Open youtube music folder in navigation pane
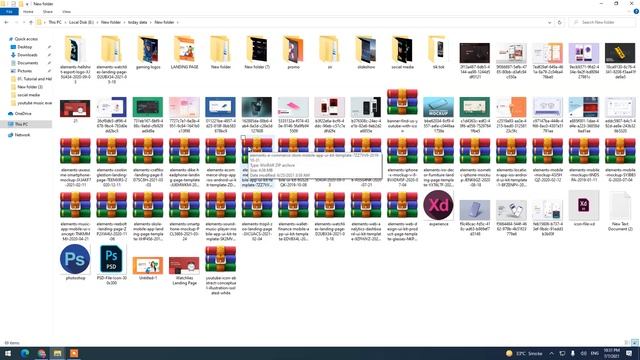640x360 pixels. pos(34,103)
